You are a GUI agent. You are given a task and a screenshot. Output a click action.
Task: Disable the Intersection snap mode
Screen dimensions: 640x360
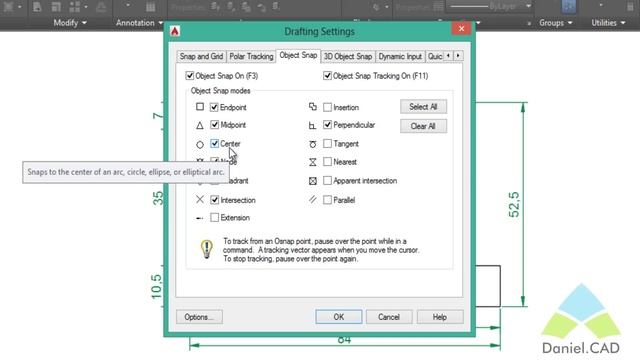pos(214,200)
